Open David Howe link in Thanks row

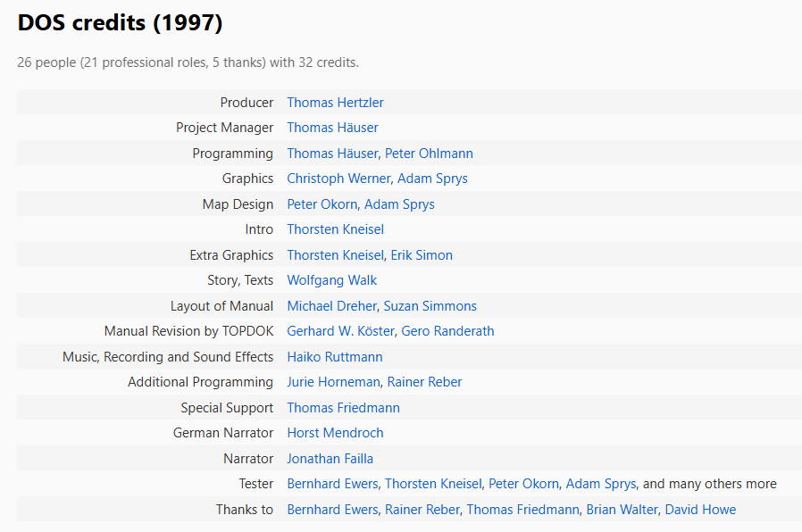[700, 510]
